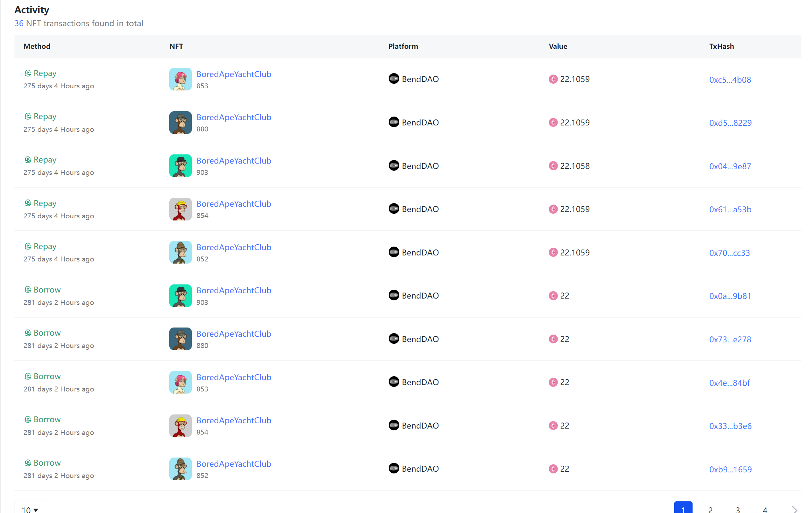812x513 pixels.
Task: Open transaction hash 0xc5...4b08
Action: click(730, 80)
